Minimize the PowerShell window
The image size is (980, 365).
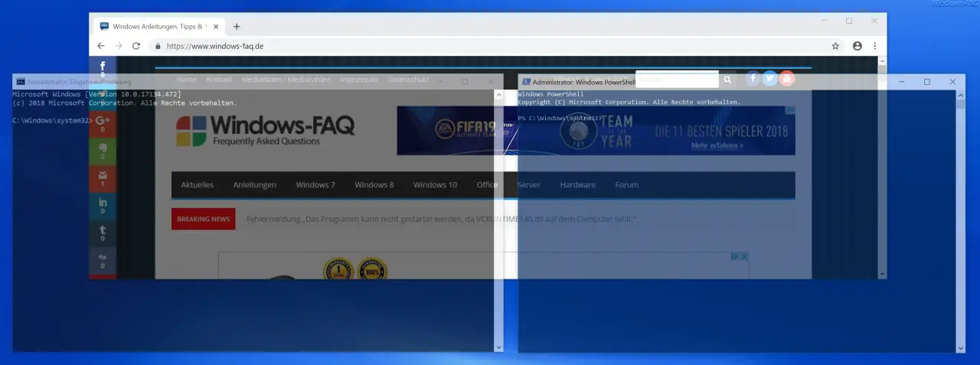[900, 81]
